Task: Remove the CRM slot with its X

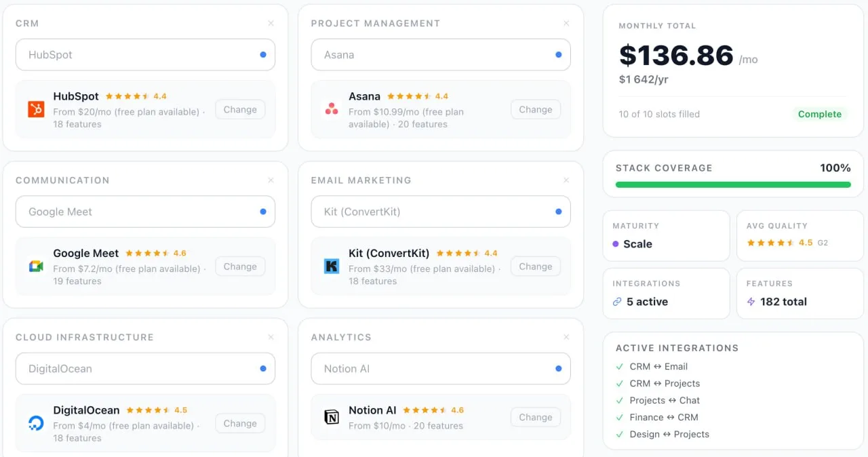Action: click(271, 23)
